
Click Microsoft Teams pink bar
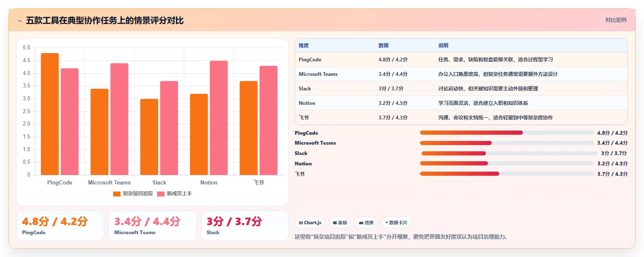[x=120, y=119]
